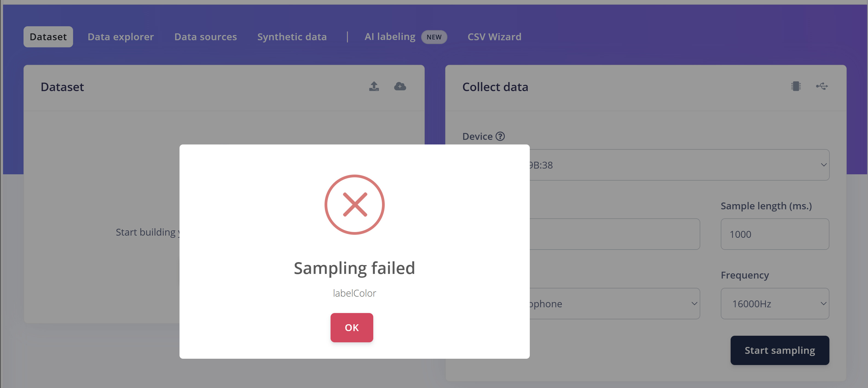Click the device chip icon in Collect data
Viewport: 868px width, 388px height.
(796, 86)
